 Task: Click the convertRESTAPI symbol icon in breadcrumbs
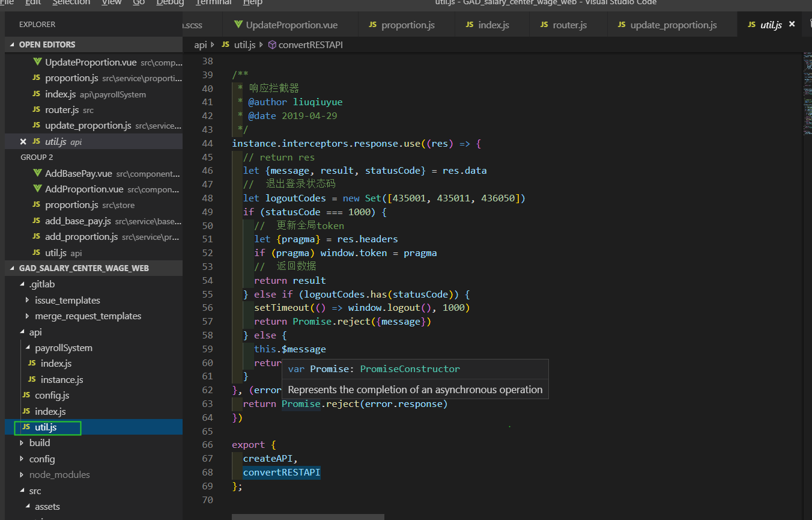coord(272,45)
